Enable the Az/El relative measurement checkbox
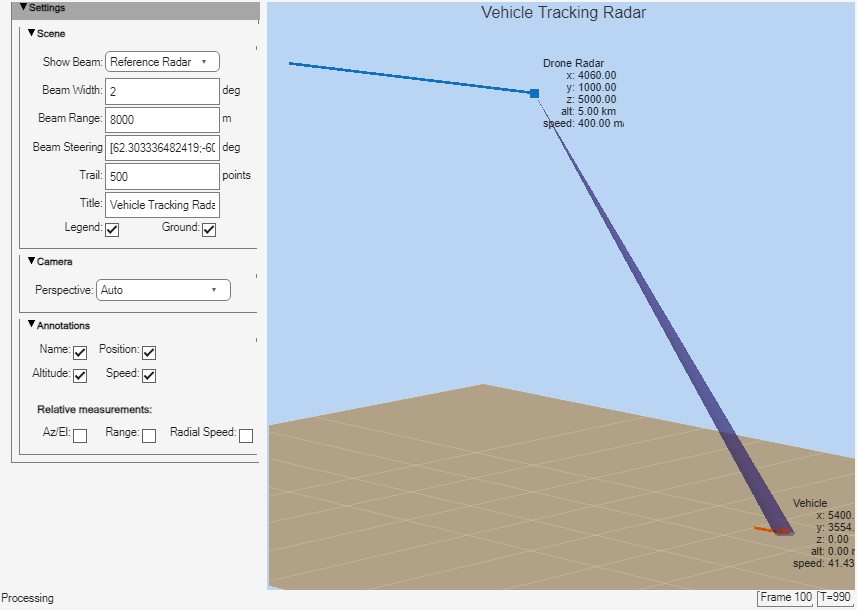 [80, 436]
